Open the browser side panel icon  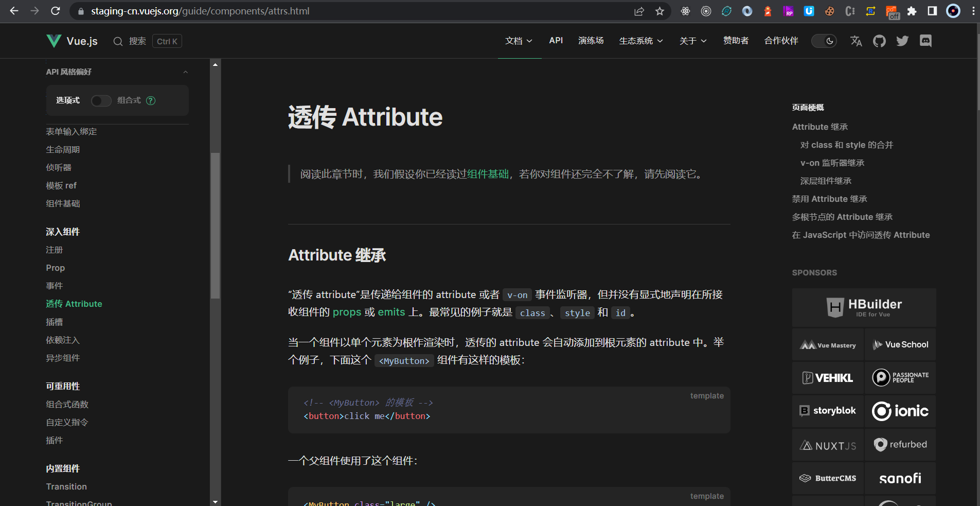pyautogui.click(x=932, y=11)
